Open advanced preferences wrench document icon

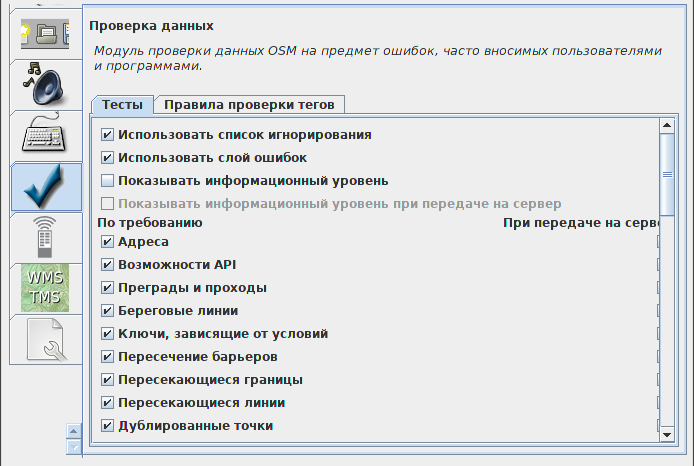point(46,339)
